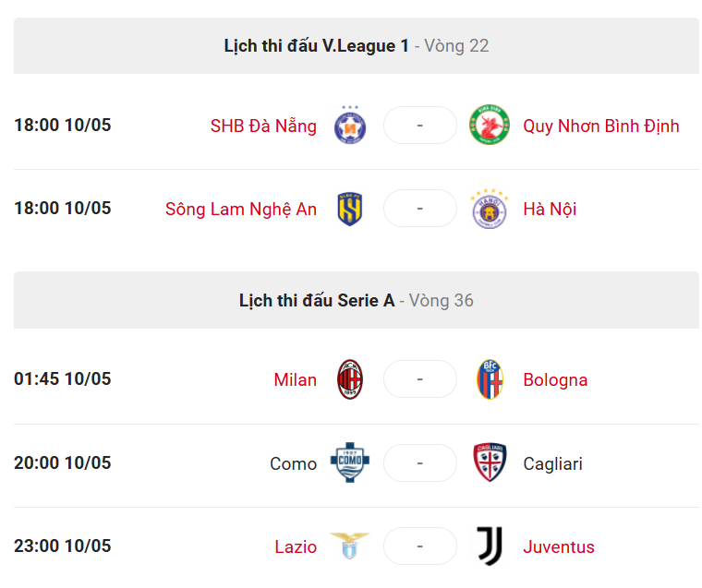The height and width of the screenshot is (588, 702).
Task: Select the V.League 1 schedule header
Action: [x=357, y=45]
